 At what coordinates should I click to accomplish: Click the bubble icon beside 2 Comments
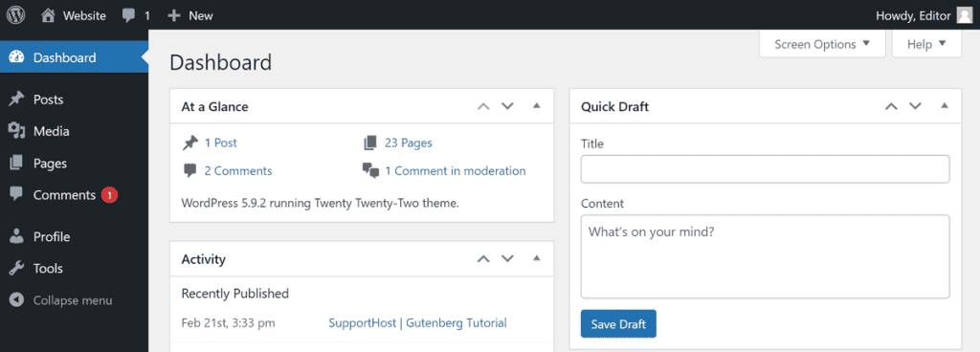tap(190, 171)
